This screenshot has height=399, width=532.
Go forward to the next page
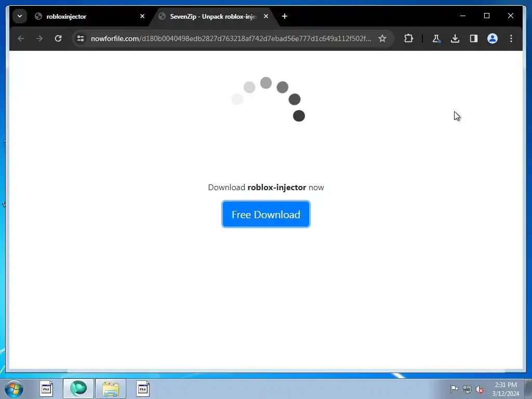tap(39, 38)
